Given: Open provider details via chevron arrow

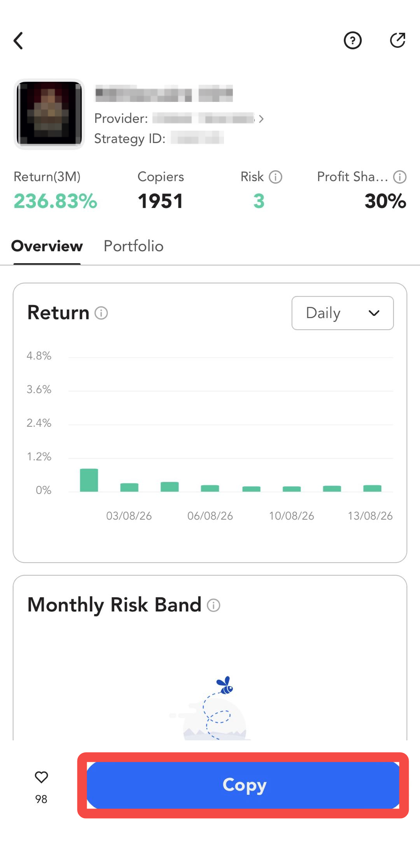Looking at the screenshot, I should pos(261,119).
